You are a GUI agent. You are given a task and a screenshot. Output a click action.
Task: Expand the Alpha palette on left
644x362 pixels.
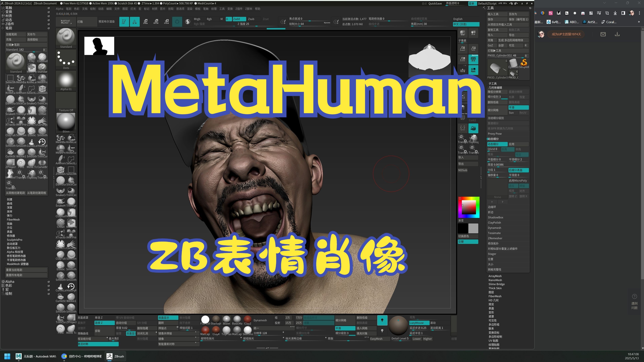pos(10,281)
